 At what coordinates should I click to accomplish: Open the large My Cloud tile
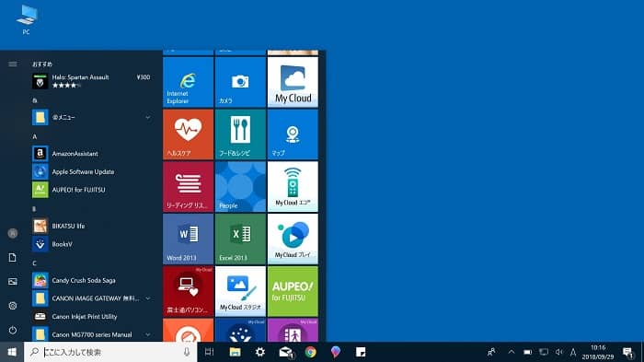(293, 82)
